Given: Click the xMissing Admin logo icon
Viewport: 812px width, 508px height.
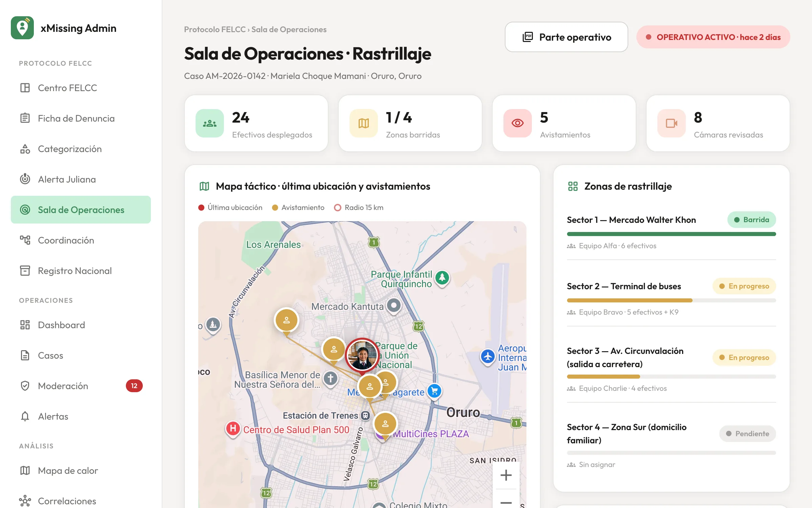Looking at the screenshot, I should click(22, 28).
